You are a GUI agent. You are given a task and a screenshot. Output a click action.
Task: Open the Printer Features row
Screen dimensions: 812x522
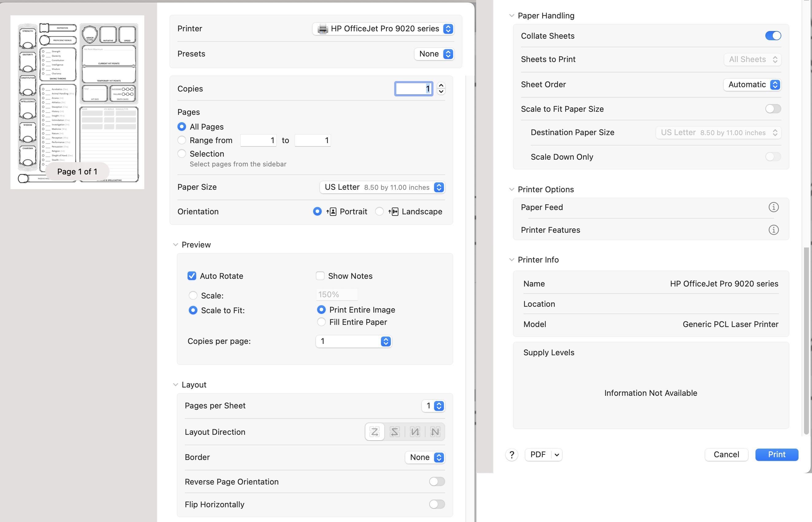click(x=651, y=230)
